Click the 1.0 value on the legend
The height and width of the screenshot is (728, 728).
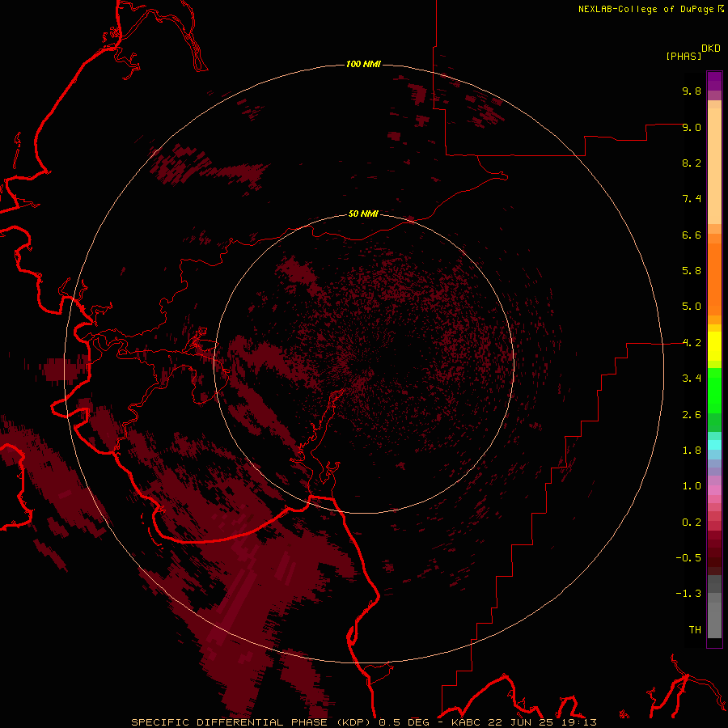[692, 486]
